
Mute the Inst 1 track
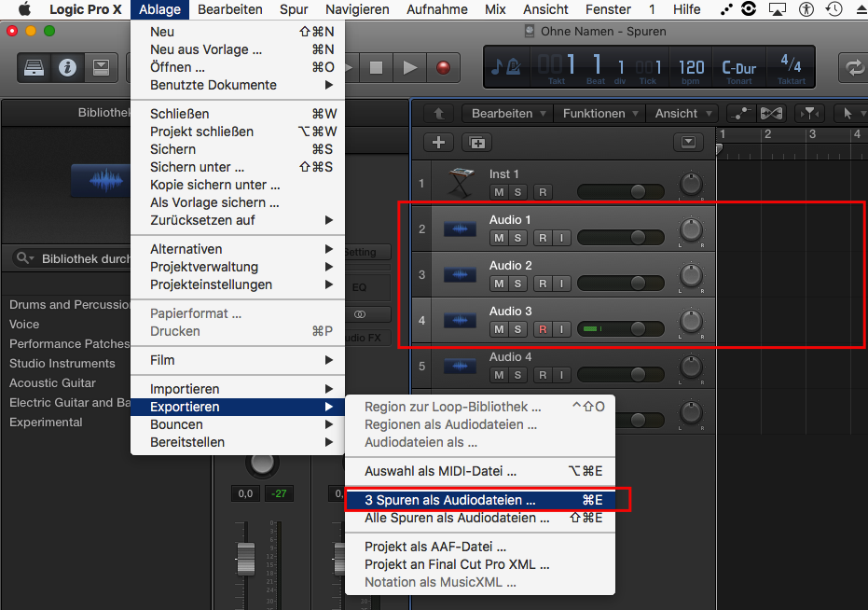click(x=500, y=192)
